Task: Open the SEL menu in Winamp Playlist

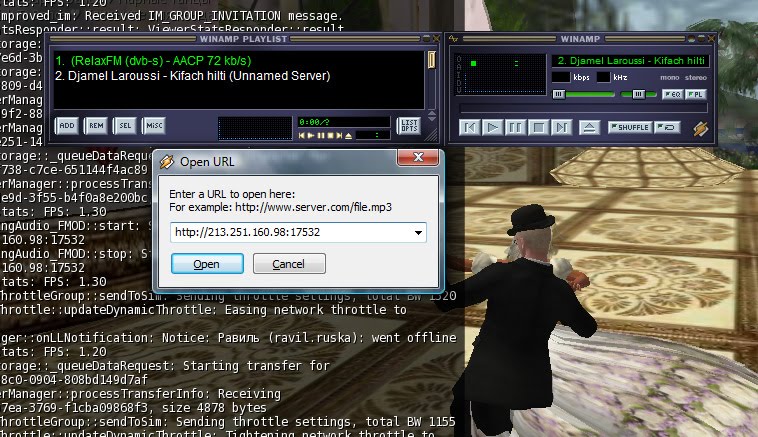Action: pyautogui.click(x=125, y=126)
